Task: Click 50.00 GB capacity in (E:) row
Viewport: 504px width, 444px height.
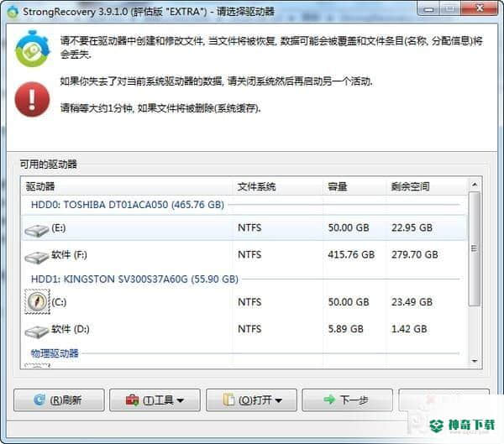Action: (x=349, y=227)
